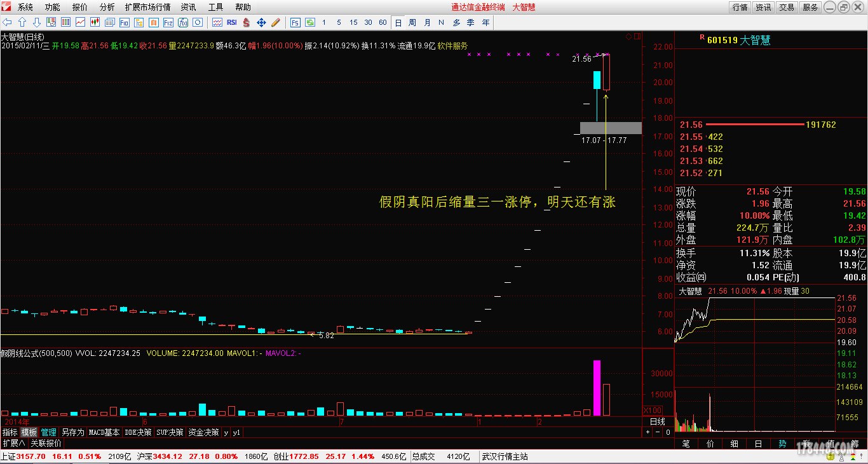Click the F10 company info icon
868x464 pixels.
pos(125,22)
